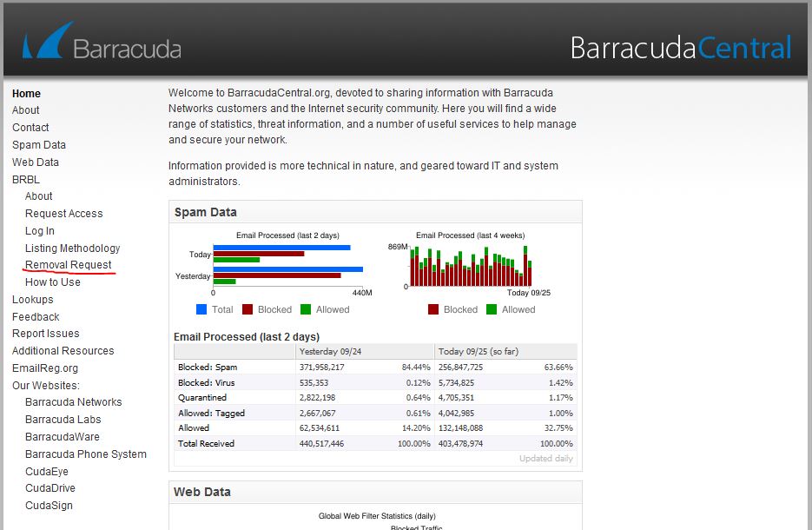Open Web Data in the sidebar menu
The image size is (812, 530).
[36, 162]
